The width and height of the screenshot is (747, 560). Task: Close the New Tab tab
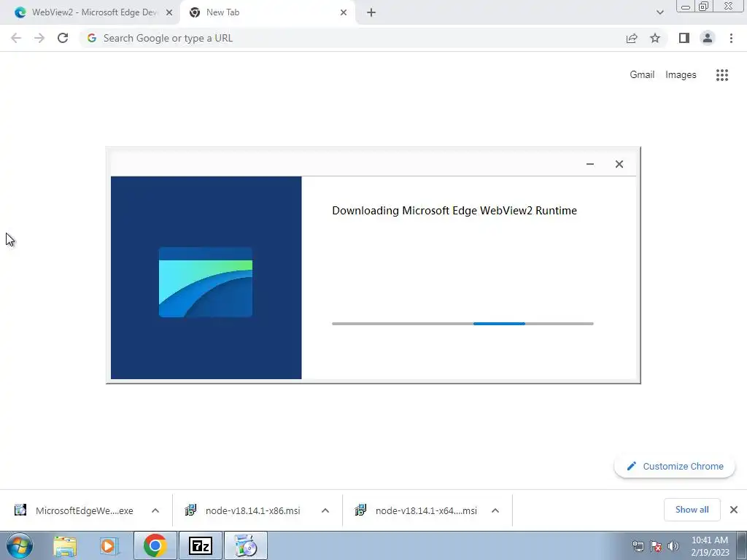(344, 13)
